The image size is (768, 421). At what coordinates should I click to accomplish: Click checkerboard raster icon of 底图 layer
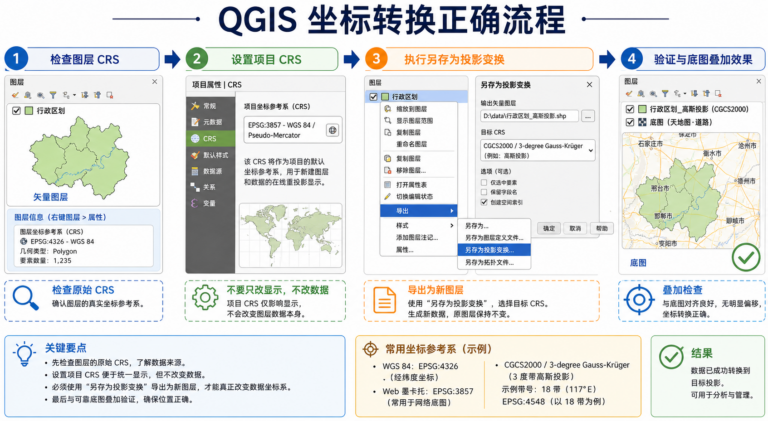click(642, 122)
